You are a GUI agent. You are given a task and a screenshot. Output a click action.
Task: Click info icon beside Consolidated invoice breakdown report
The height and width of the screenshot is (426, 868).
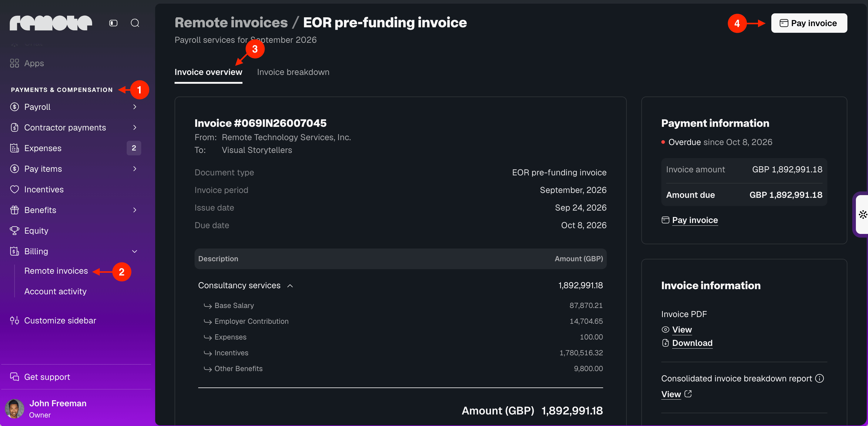820,378
